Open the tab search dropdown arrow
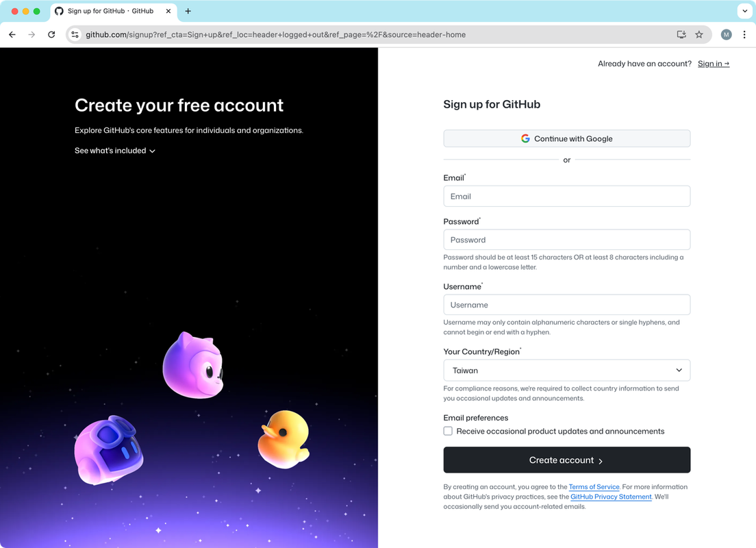 [744, 11]
